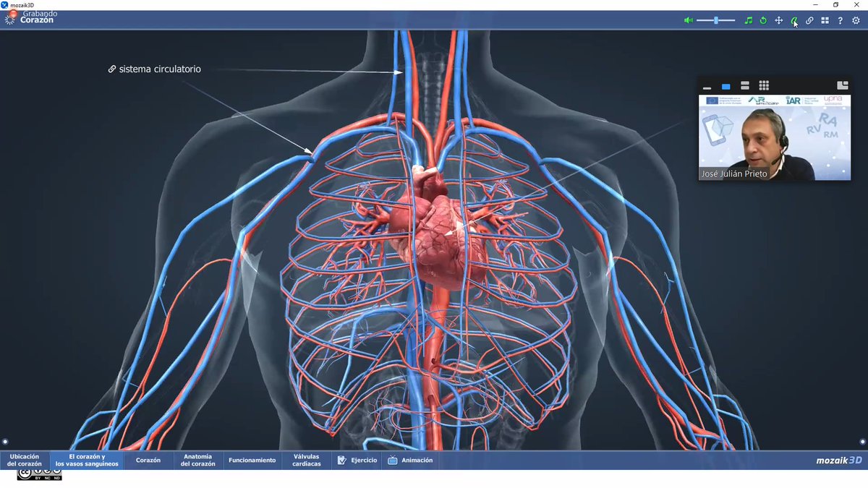Open help question mark icon
Screen dimensions: 868x488
[x=840, y=20]
